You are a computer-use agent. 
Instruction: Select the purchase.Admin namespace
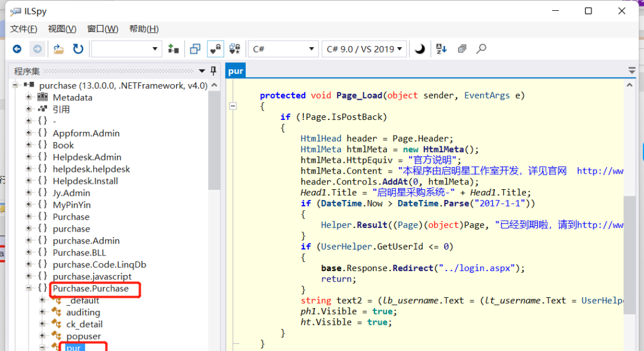(x=86, y=241)
